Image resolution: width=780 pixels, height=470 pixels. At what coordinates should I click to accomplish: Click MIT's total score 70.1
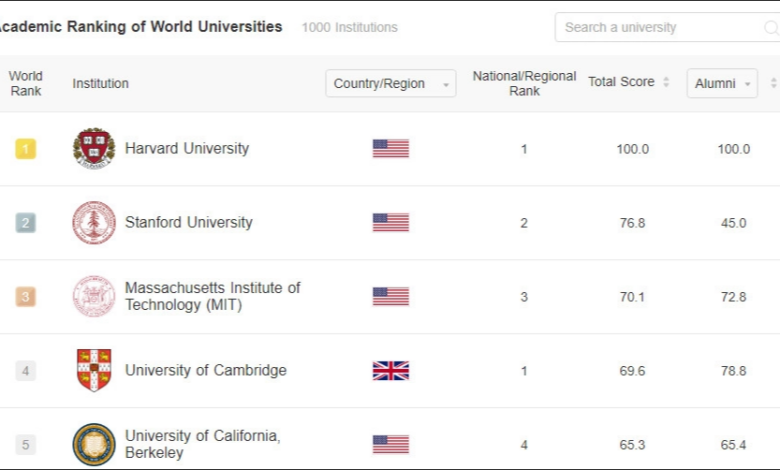(x=632, y=297)
